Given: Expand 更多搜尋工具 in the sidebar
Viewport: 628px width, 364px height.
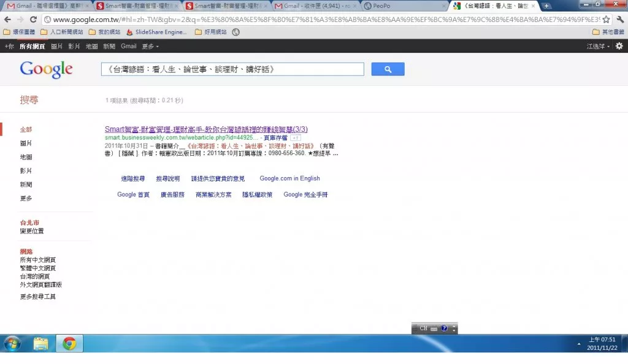Looking at the screenshot, I should tap(38, 297).
